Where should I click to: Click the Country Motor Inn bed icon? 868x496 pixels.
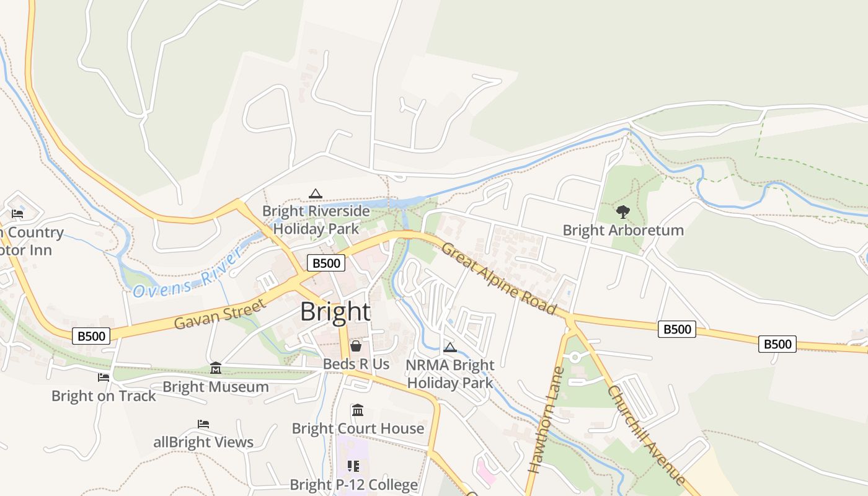click(17, 213)
